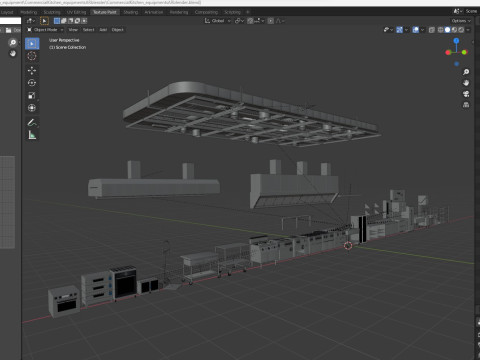Open the Object Mode dropdown

click(x=45, y=30)
